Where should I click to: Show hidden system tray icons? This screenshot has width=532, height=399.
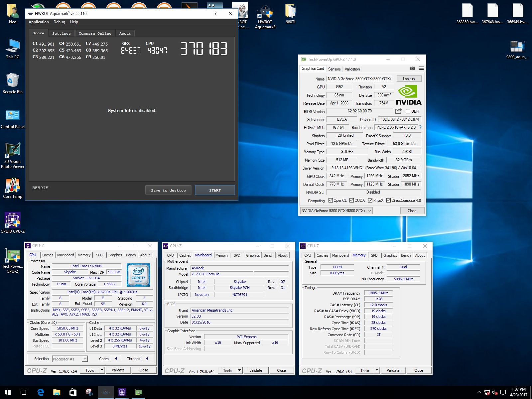(479, 392)
